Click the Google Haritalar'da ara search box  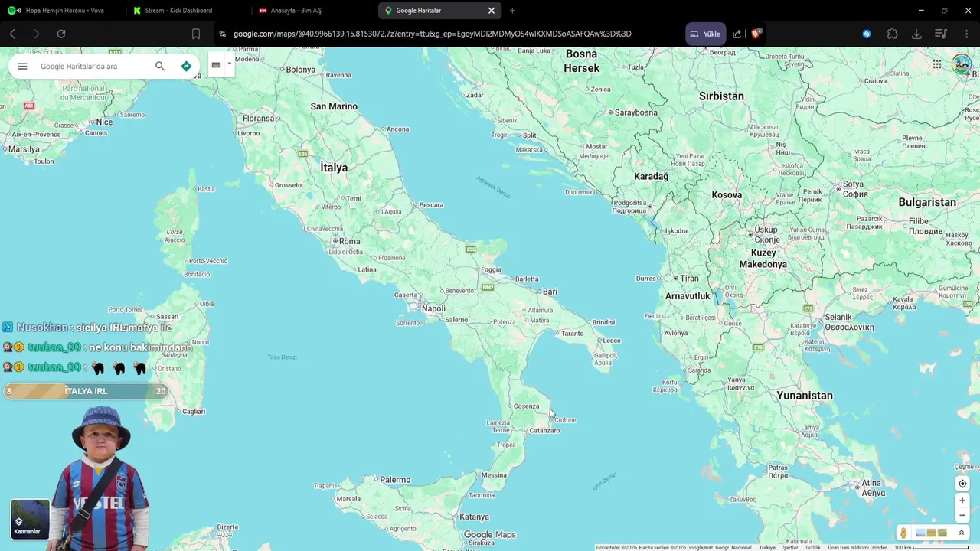click(92, 67)
